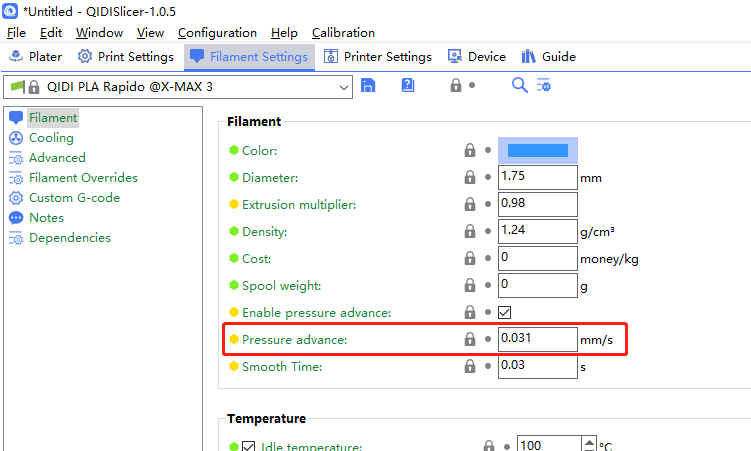Click the compare presets icon

pyautogui.click(x=544, y=86)
